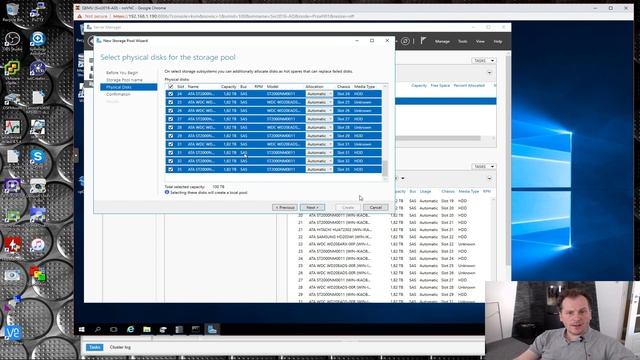Image resolution: width=640 pixels, height=360 pixels.
Task: Open the Manage menu in Server Manager
Action: 442,41
